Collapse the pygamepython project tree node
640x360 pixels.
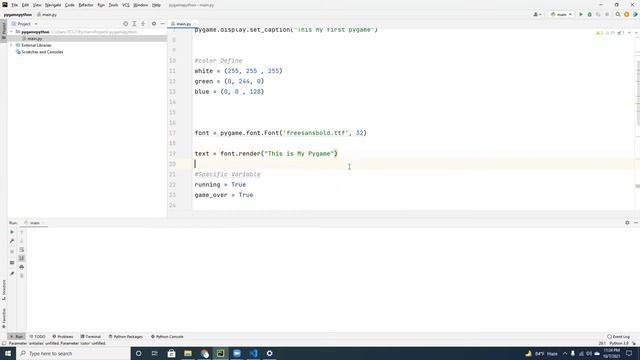coord(12,32)
